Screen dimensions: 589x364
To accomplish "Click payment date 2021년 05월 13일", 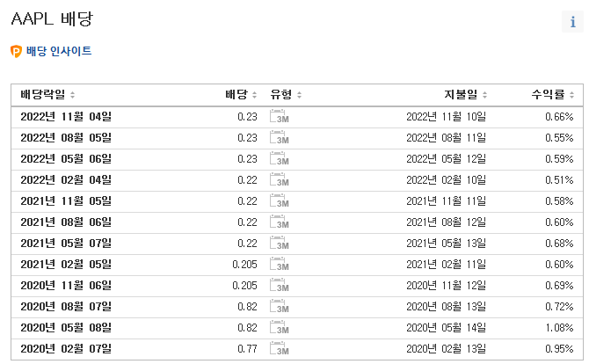I will click(x=447, y=243).
